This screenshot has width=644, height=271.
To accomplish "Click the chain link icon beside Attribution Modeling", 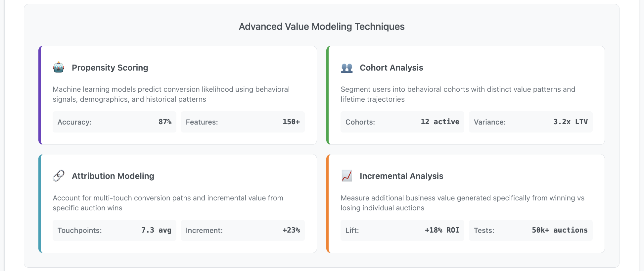I will tap(59, 176).
